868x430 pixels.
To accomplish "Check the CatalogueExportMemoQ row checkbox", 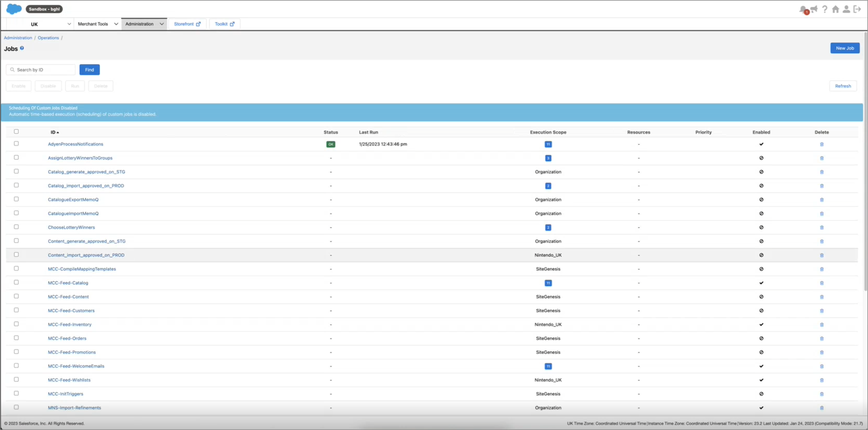I will click(x=16, y=199).
